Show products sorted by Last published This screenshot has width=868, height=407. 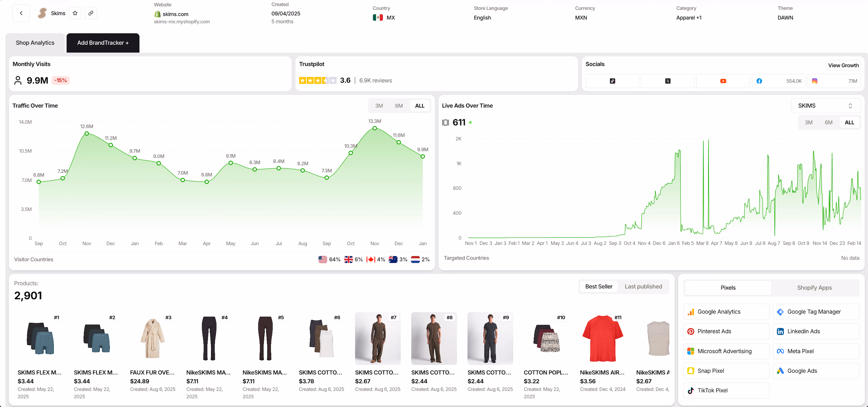click(643, 286)
